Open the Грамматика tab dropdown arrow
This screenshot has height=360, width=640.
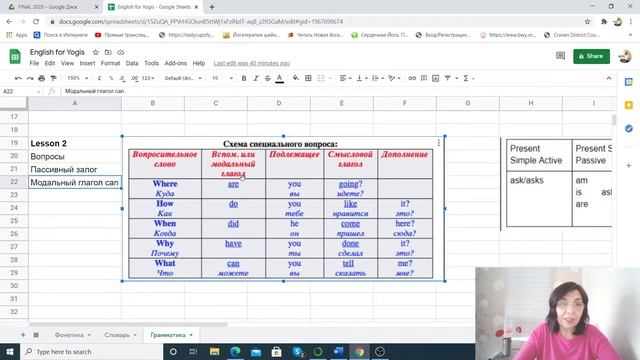191,335
